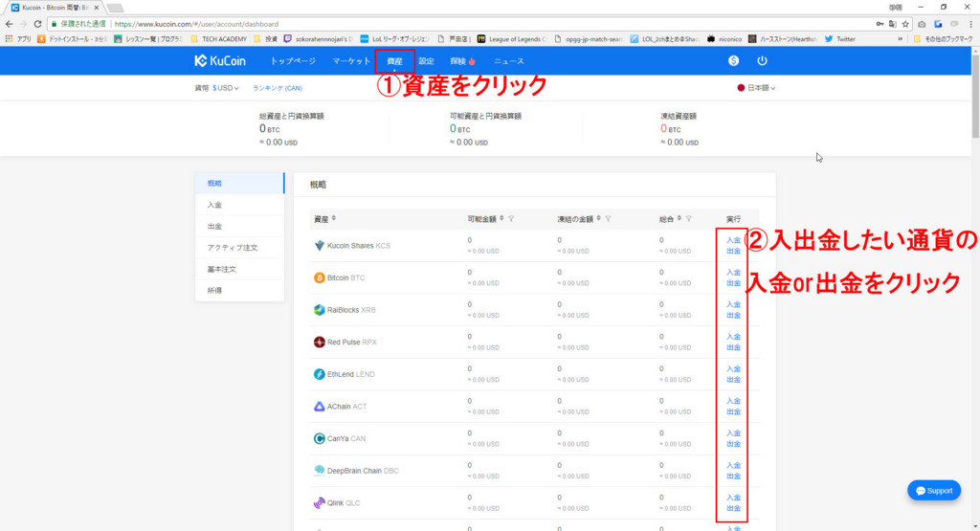Click the Support chat button
The width and height of the screenshot is (980, 531).
pyautogui.click(x=934, y=491)
